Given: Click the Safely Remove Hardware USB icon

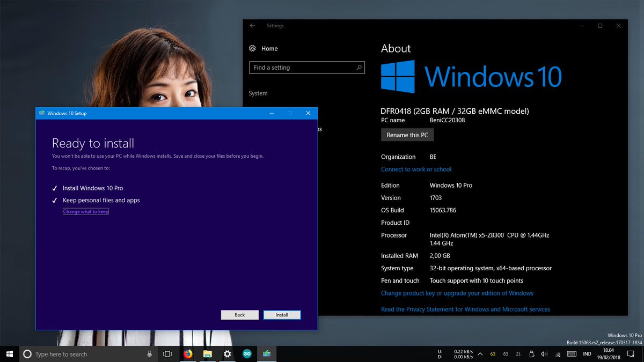Looking at the screenshot, I should coord(532,354).
